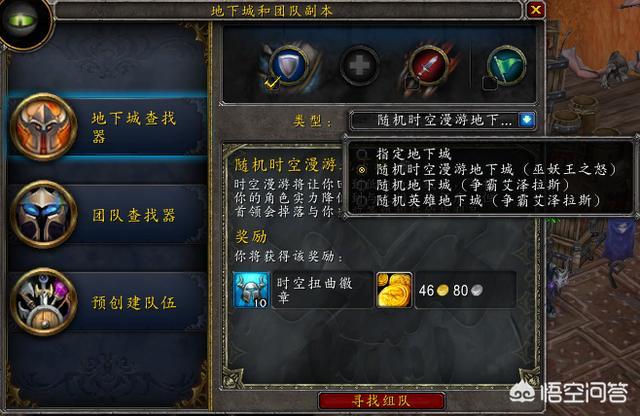Choose 指定地下城 in the dropdown list
Viewport: 640px width, 416px height.
tap(413, 154)
